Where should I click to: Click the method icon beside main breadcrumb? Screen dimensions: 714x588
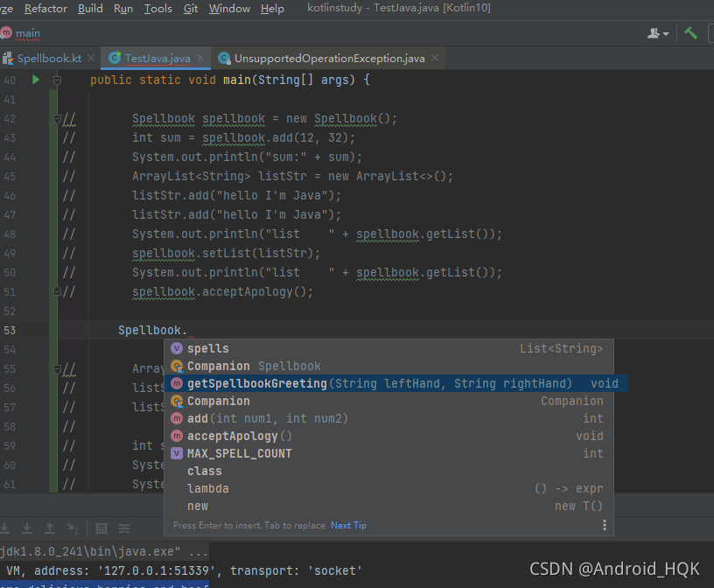tap(6, 32)
